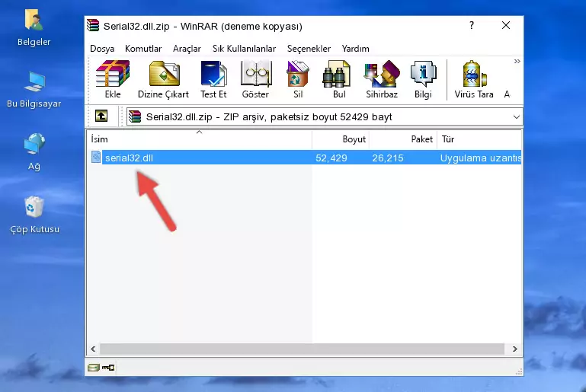Screen dimensions: 586x392
Task: Select the serial32.dll file row
Action: pyautogui.click(x=305, y=158)
